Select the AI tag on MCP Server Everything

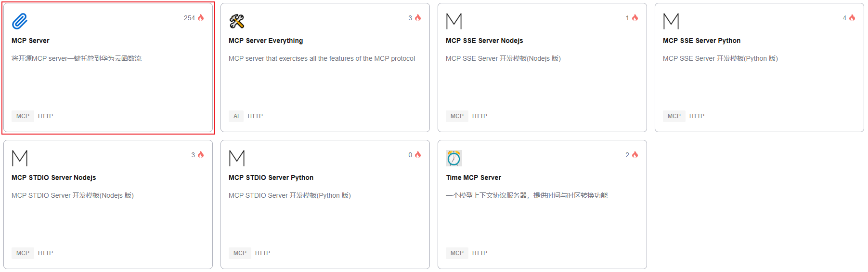coord(236,116)
